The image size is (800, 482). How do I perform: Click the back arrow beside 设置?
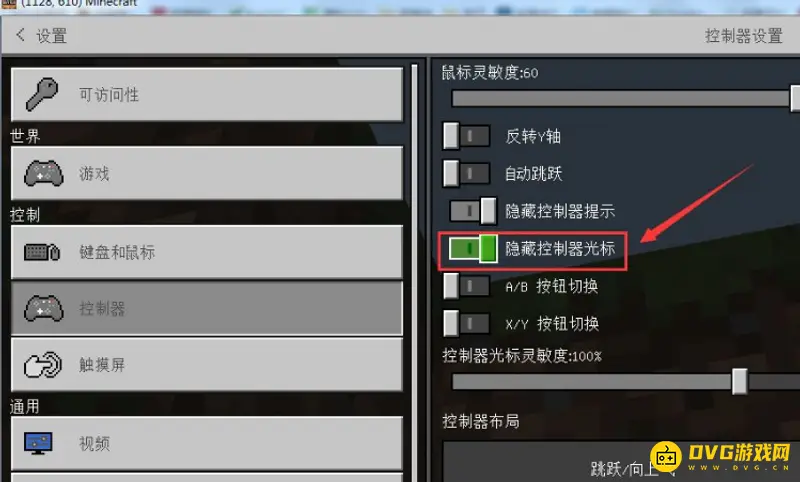20,35
